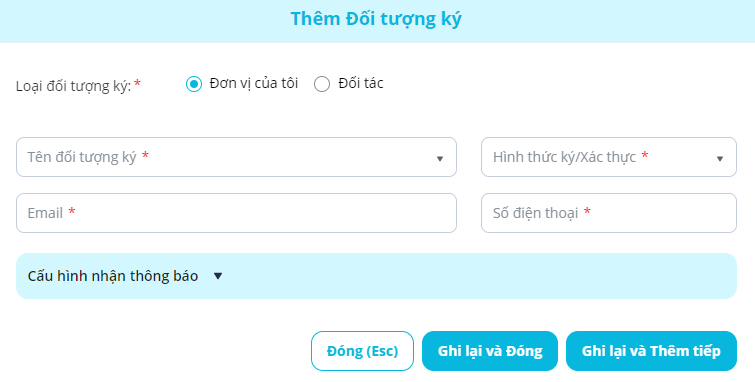Viewport: 755px width, 382px height.
Task: Focus the 'Số điện thoại' input field
Action: (609, 213)
